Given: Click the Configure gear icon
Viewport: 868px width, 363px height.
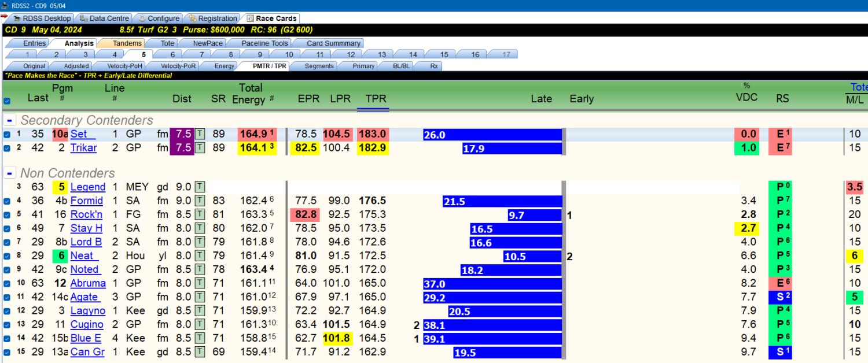Looking at the screenshot, I should pos(142,18).
